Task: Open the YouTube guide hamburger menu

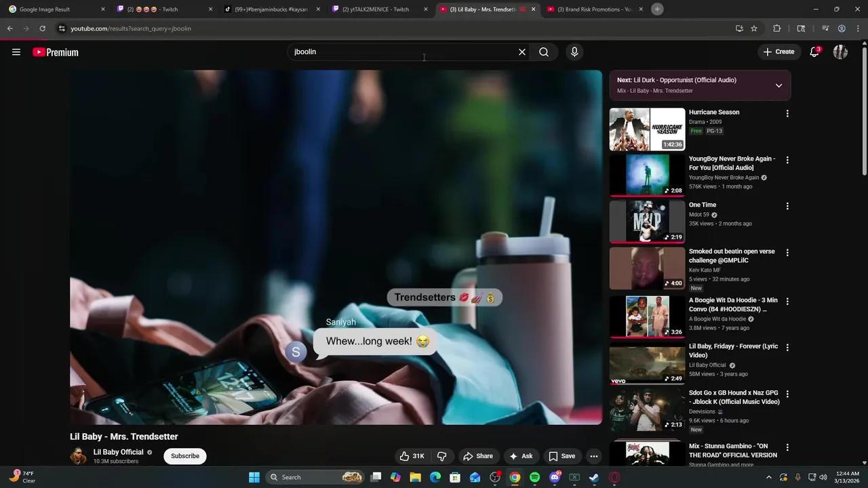Action: click(x=16, y=52)
